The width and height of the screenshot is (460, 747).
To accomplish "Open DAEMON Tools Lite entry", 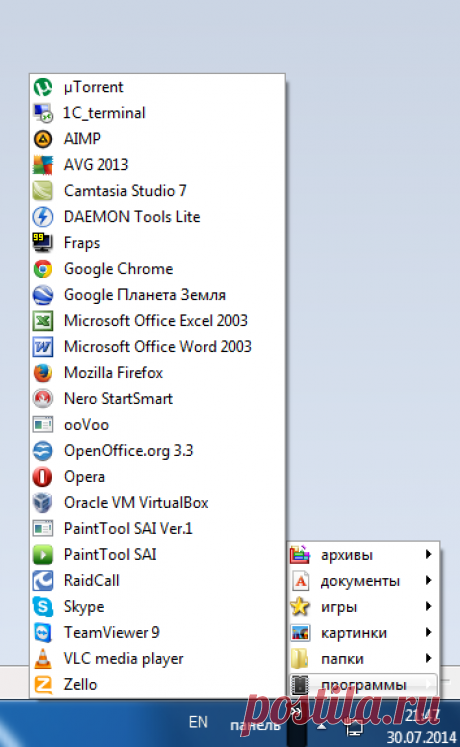I will 157,217.
